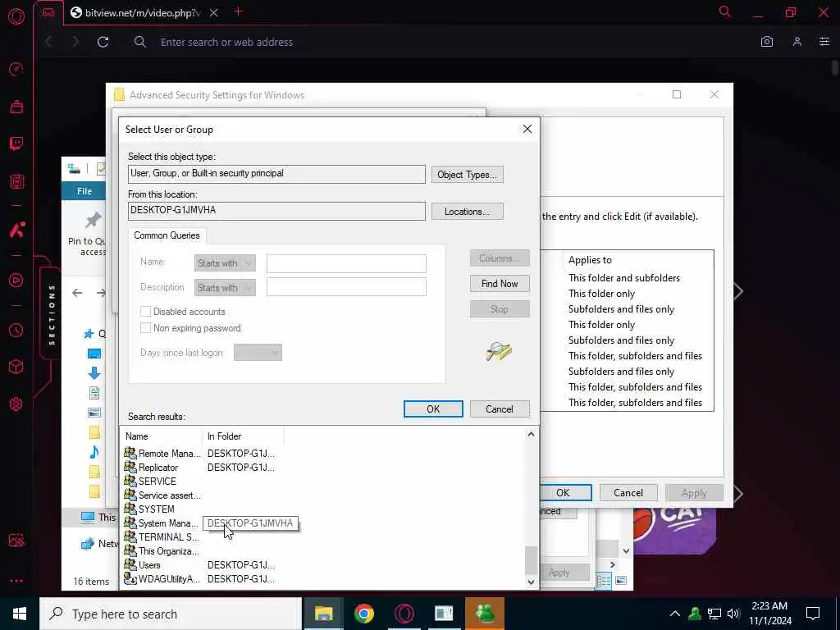840x630 pixels.
Task: Select the Music note folder in Explorer
Action: 94,452
